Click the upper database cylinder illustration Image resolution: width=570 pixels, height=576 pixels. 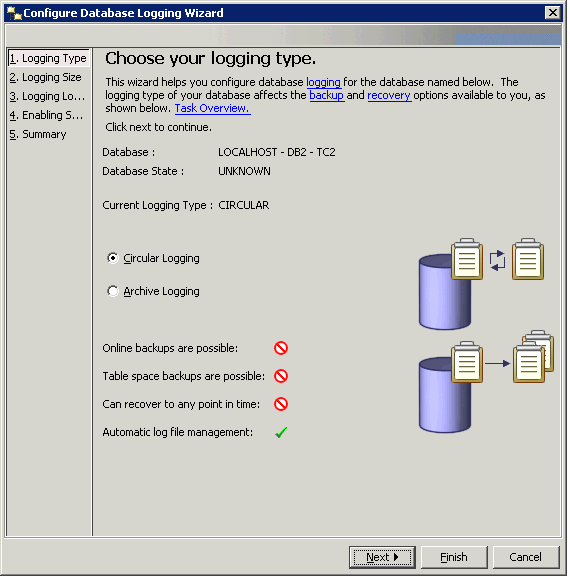(x=445, y=292)
